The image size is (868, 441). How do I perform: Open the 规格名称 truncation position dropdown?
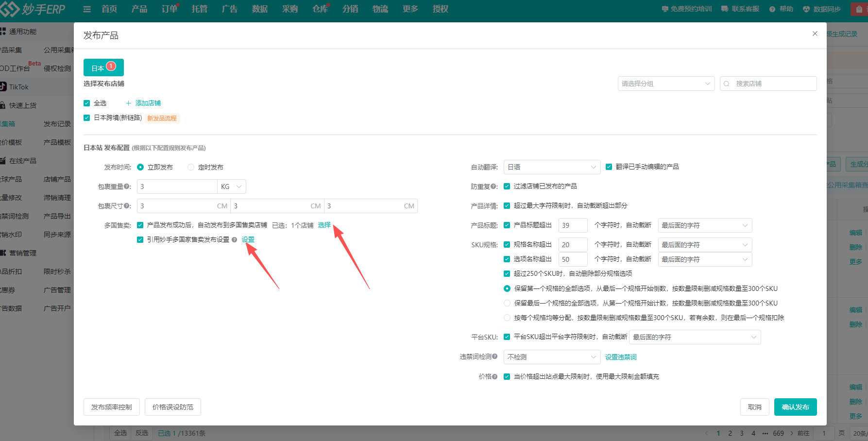705,245
